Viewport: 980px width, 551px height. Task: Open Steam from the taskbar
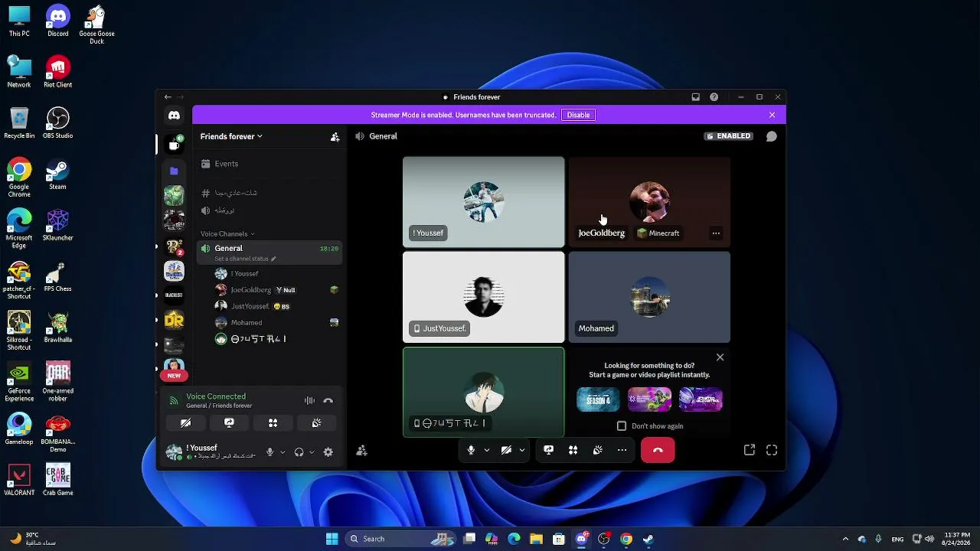coord(648,539)
